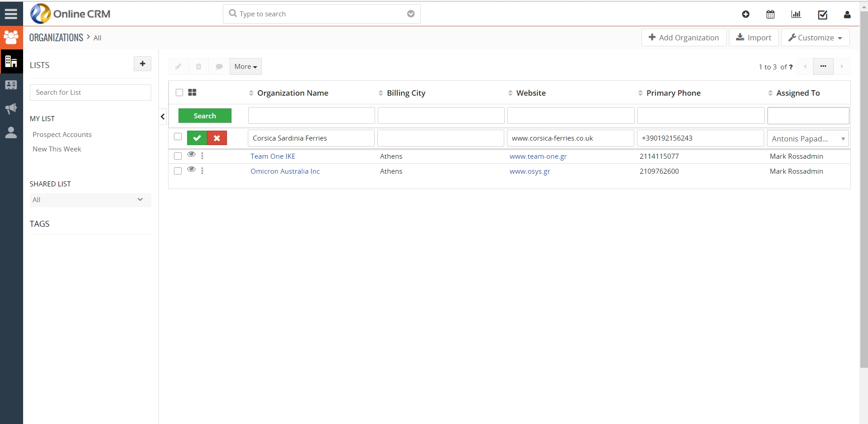Open the Team One IKE organization link

click(x=273, y=156)
